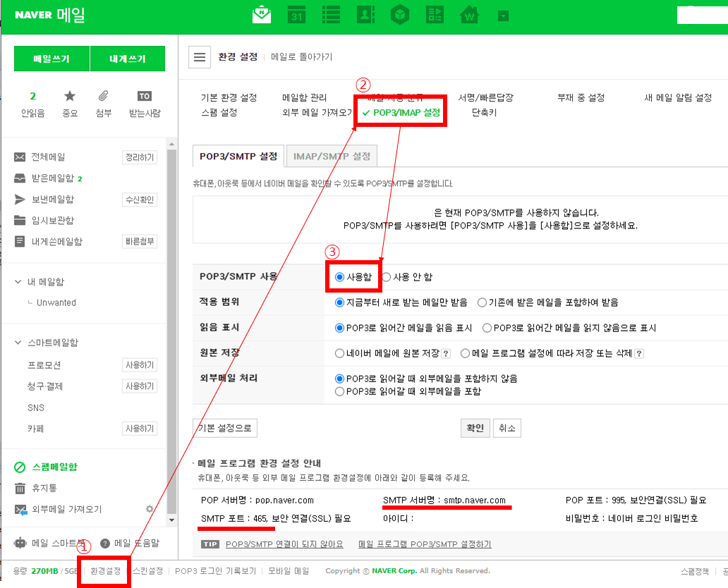Select 기존에 받은 메일을 포함하여 받음

coord(482,302)
